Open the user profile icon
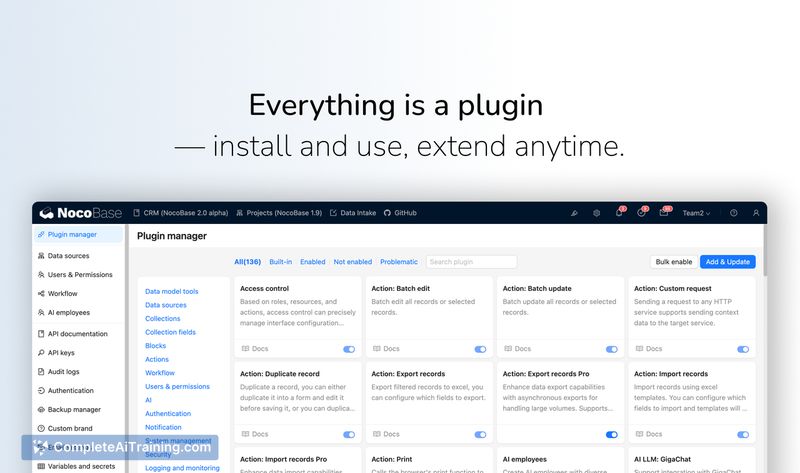 coord(756,213)
